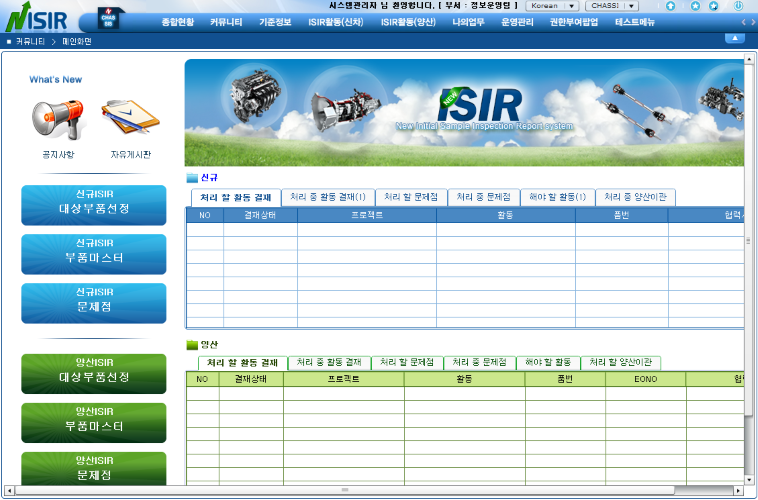Screen dimensions: 758x500
Task: Click the ISIR logo in the header
Action: coord(37,18)
